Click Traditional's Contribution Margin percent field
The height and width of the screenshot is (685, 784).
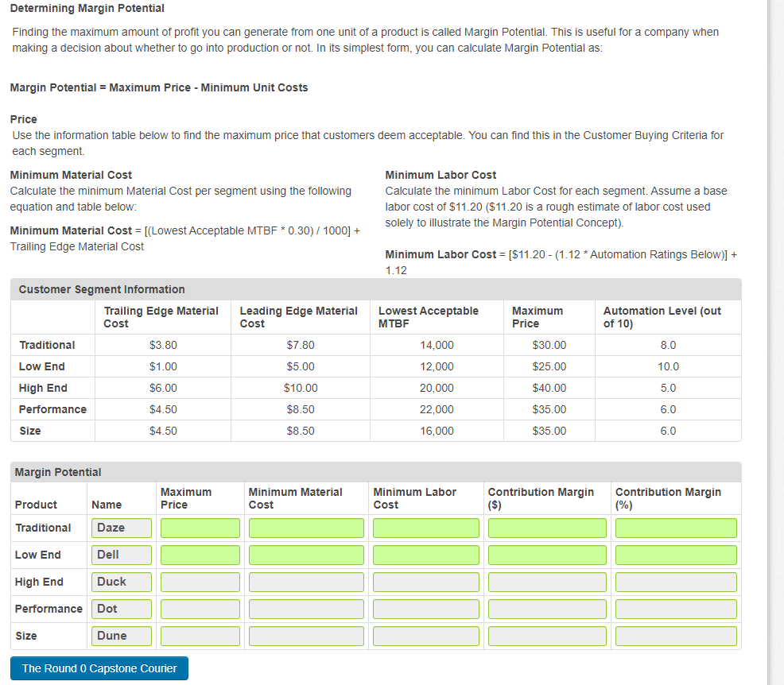point(675,527)
